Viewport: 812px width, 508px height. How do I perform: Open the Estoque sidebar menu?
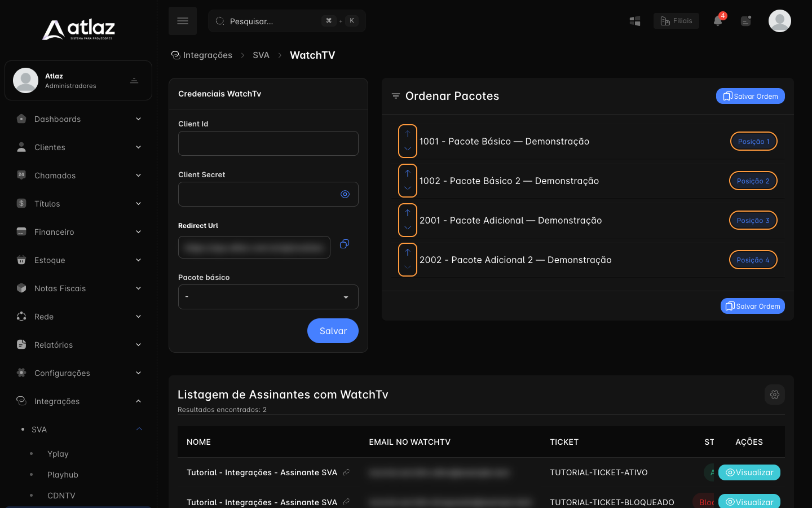click(x=78, y=260)
